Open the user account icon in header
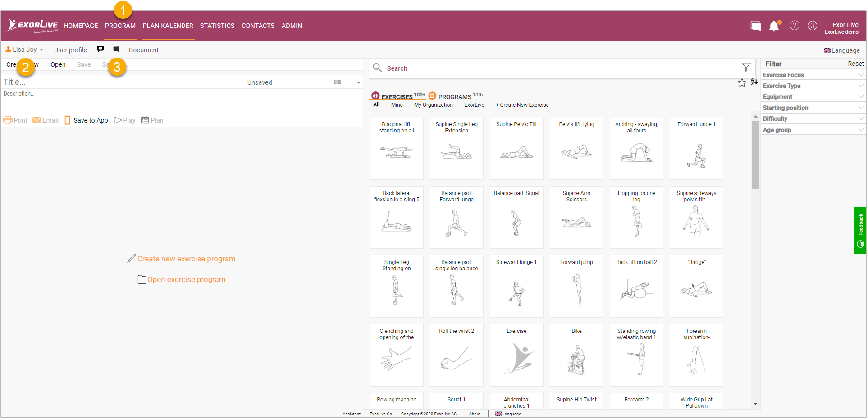The height and width of the screenshot is (419, 868). [x=813, y=26]
